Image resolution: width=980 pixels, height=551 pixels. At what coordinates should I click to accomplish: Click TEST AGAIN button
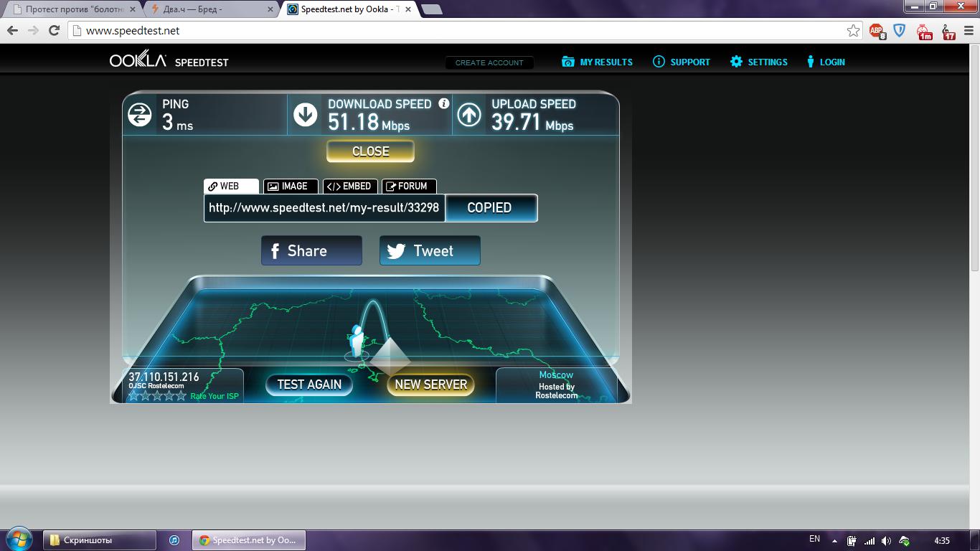(309, 385)
